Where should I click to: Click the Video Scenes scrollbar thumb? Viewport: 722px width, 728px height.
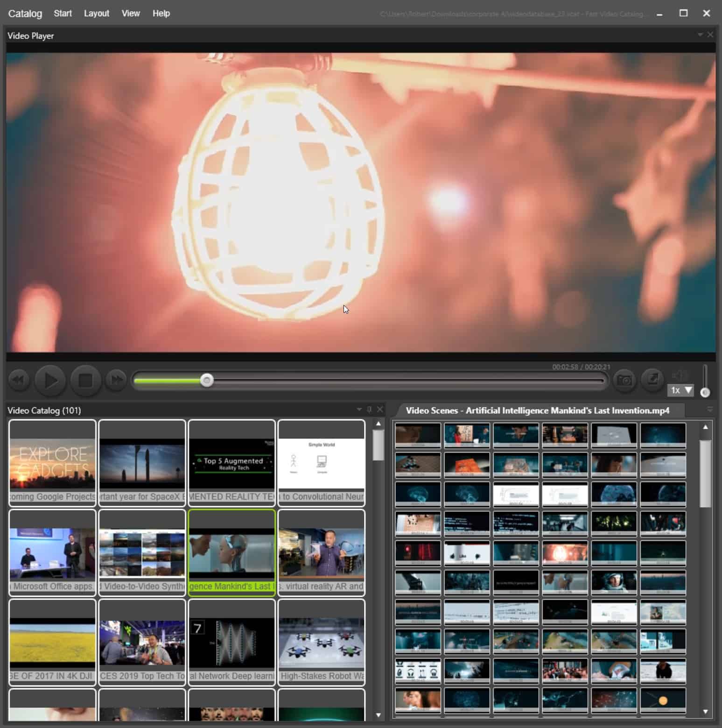coord(705,473)
